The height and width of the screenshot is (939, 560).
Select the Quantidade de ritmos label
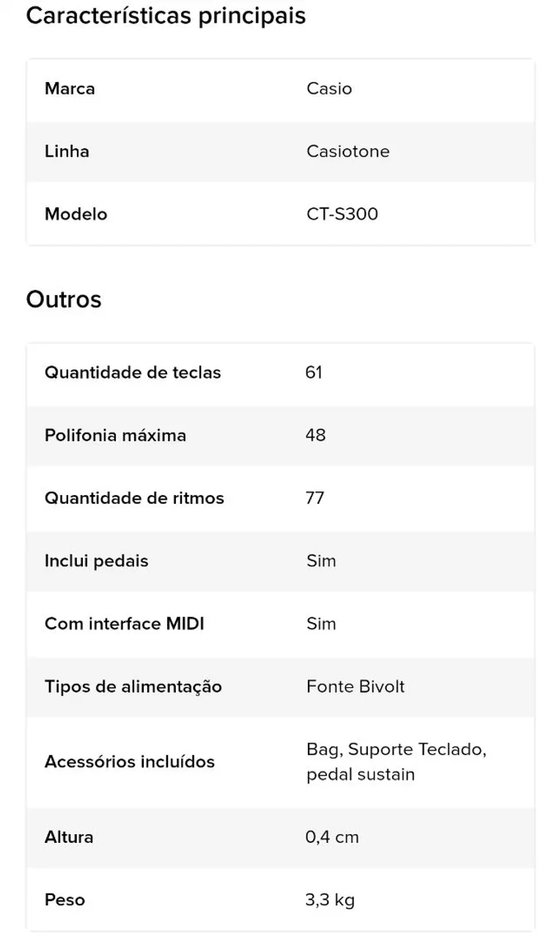pyautogui.click(x=134, y=498)
